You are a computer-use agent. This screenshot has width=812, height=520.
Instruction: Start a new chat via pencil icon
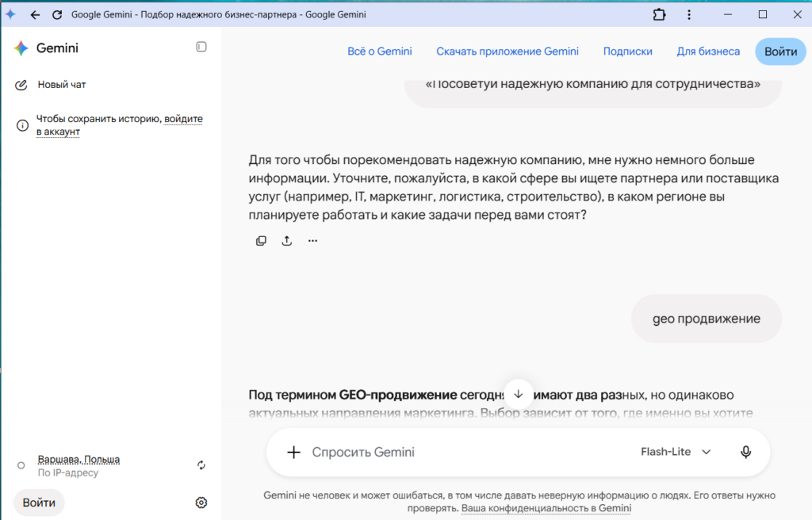click(21, 85)
